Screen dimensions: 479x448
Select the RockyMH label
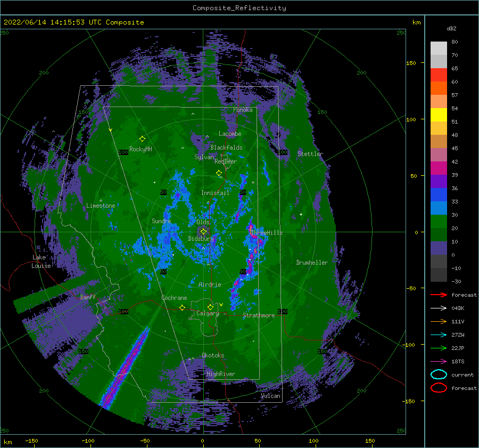click(x=141, y=149)
